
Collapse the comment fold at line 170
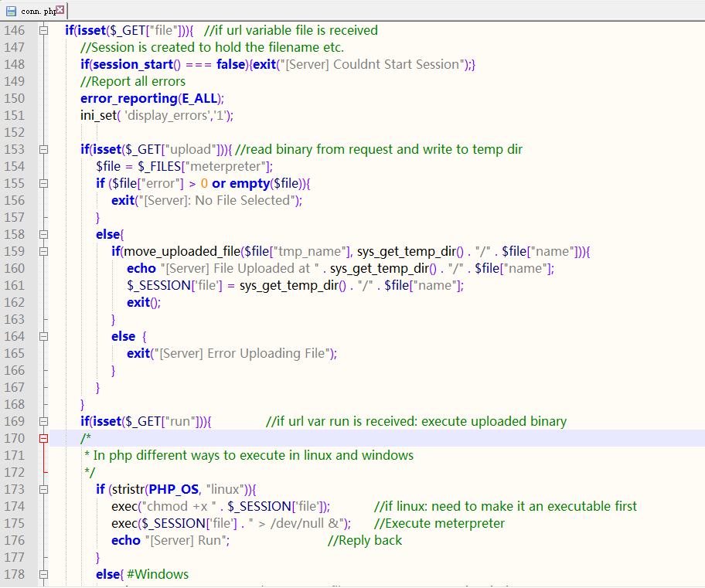pos(43,439)
